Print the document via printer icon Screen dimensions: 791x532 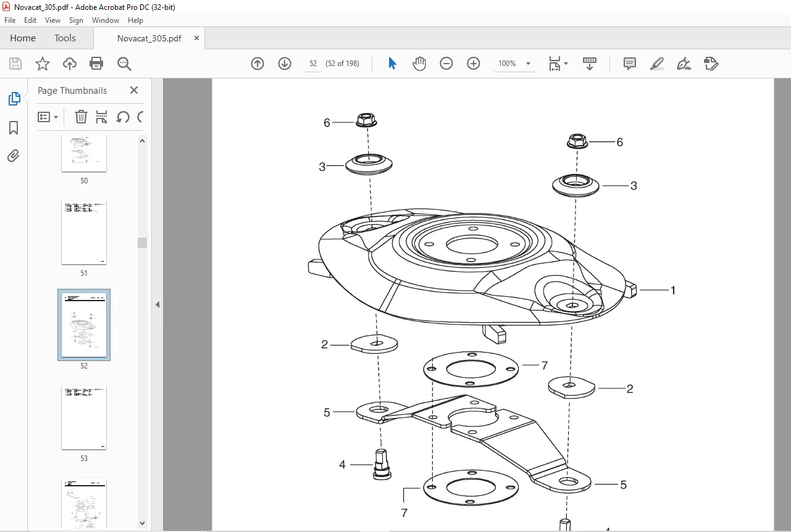(96, 64)
